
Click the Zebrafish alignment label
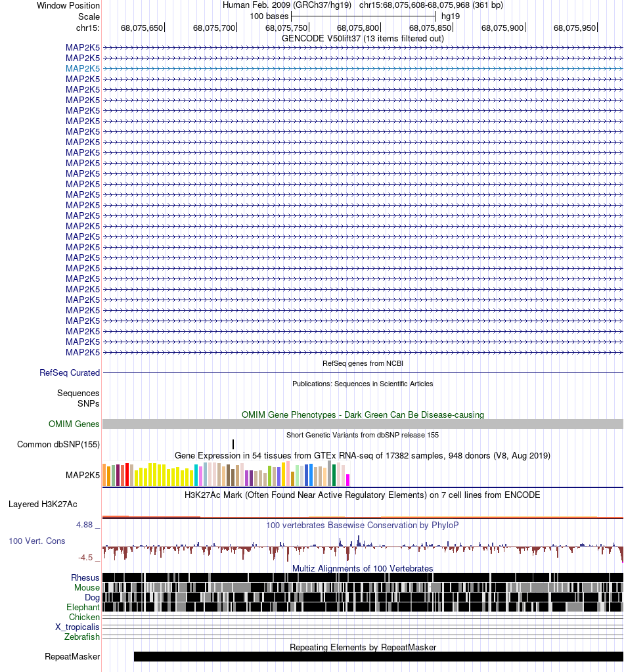pyautogui.click(x=82, y=637)
